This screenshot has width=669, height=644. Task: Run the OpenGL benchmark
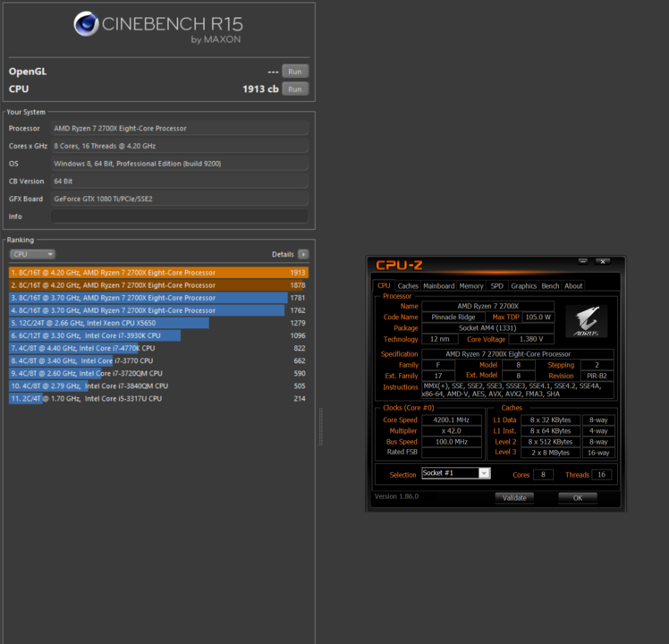tap(295, 72)
